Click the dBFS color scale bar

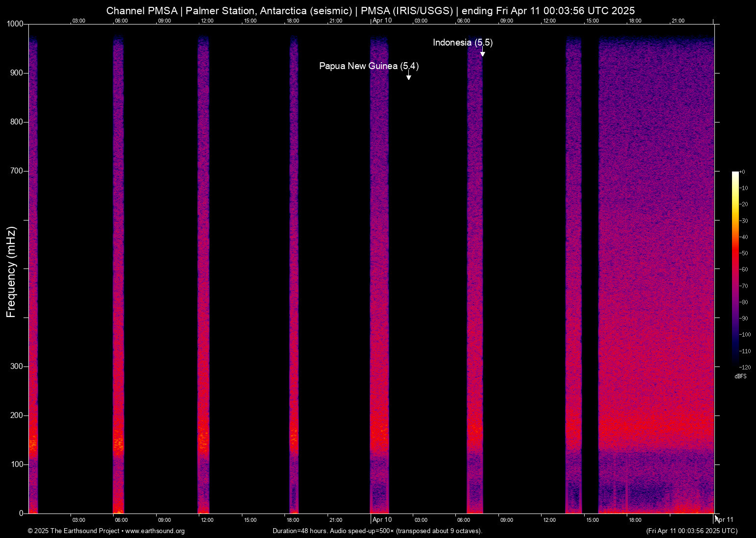point(735,268)
